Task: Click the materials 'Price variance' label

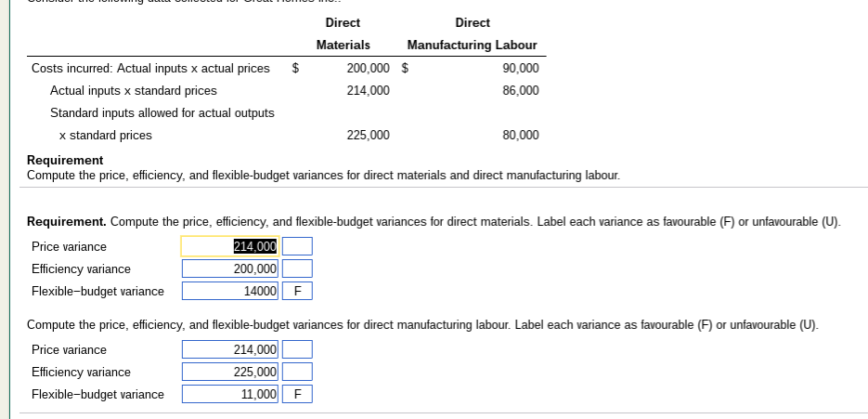Action: 70,246
